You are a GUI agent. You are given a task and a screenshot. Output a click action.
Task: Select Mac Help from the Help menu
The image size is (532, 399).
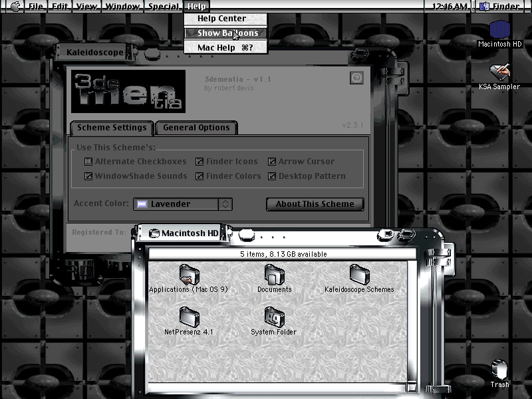[x=225, y=47]
